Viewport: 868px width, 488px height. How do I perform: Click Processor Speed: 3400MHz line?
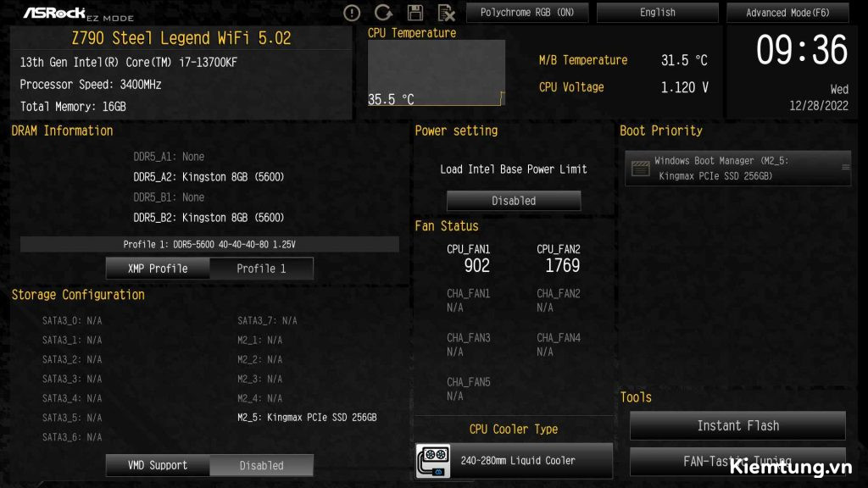point(91,85)
